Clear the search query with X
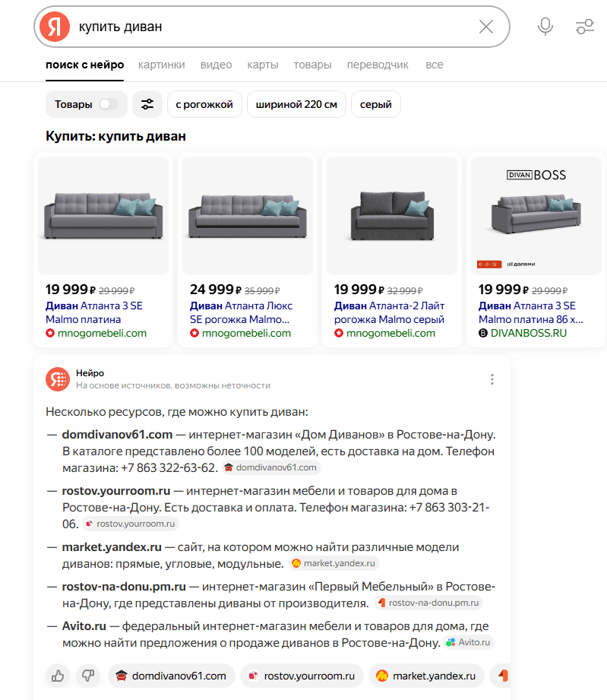 486,27
